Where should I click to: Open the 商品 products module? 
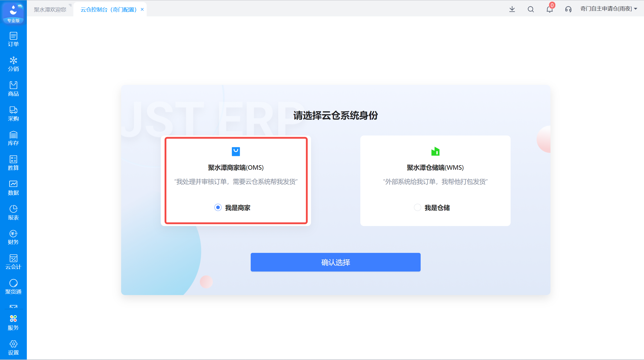pyautogui.click(x=13, y=89)
